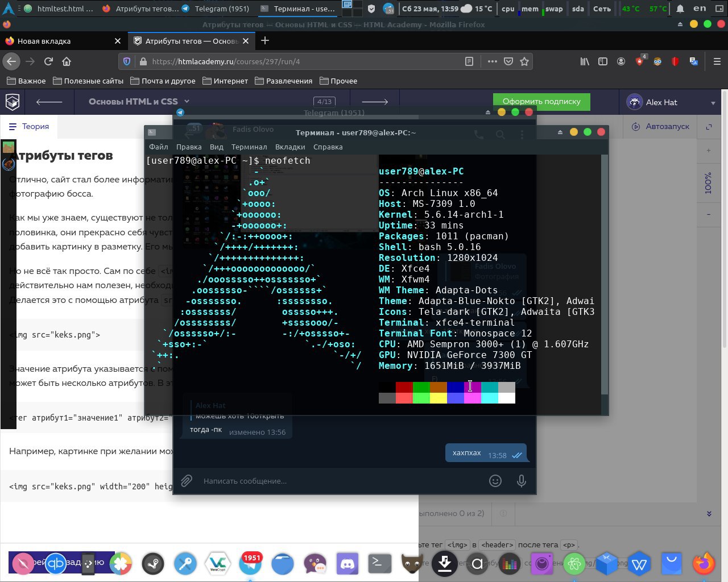Image resolution: width=728 pixels, height=582 pixels.
Task: Open 'Полезные сайты' bookmarks folder
Action: pyautogui.click(x=88, y=81)
